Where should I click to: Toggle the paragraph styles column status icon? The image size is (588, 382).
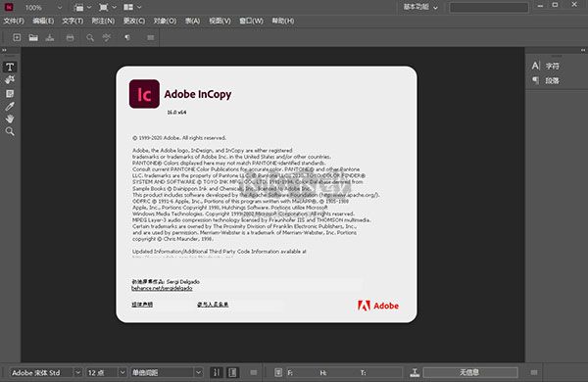tap(233, 372)
